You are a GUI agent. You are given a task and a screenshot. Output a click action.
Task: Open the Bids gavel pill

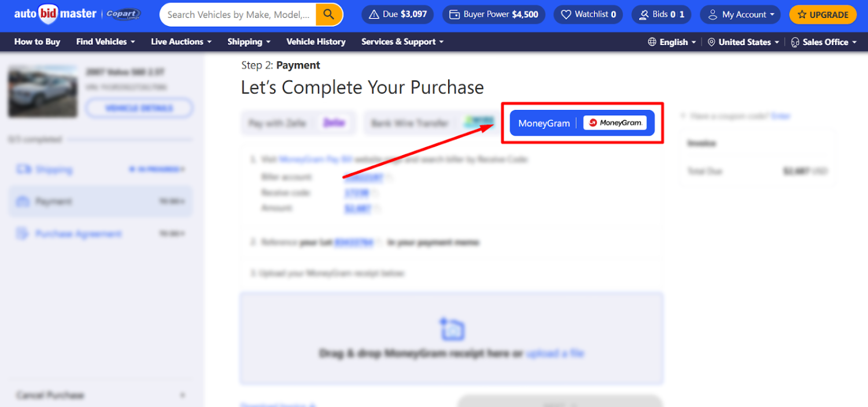tap(662, 14)
